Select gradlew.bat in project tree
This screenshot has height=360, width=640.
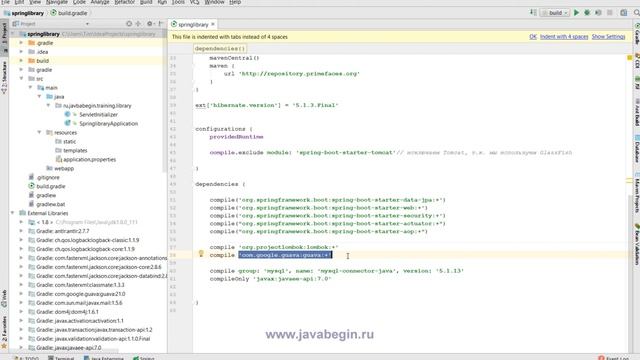pos(51,204)
